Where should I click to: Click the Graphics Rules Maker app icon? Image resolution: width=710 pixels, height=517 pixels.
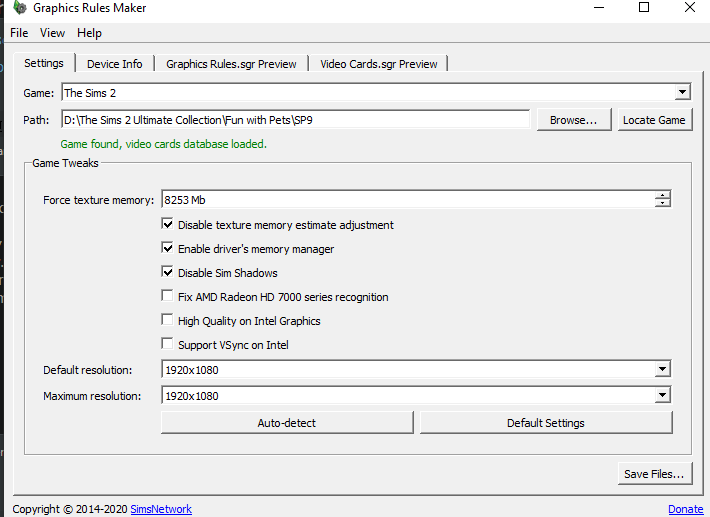tap(19, 8)
